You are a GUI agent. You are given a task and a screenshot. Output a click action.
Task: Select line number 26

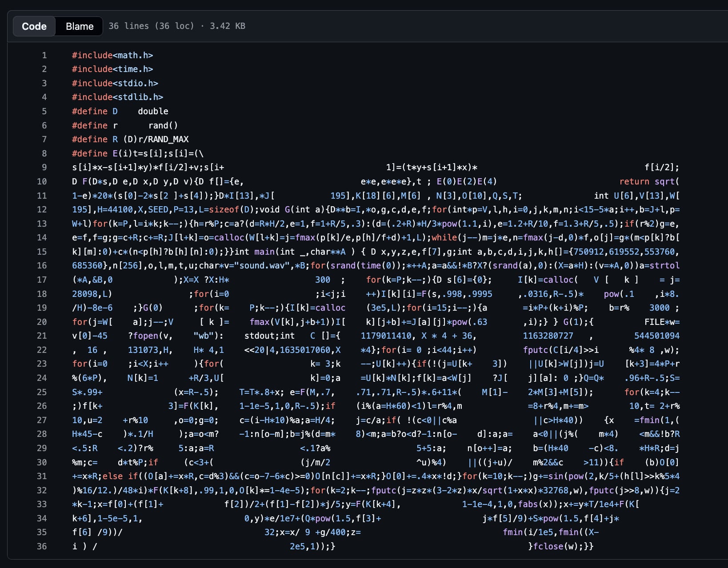pos(42,406)
